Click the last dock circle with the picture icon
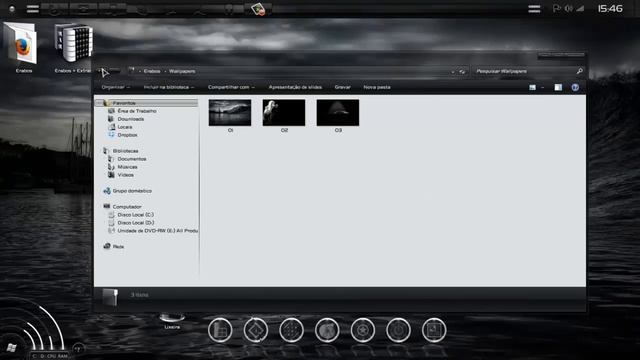Image resolution: width=640 pixels, height=360 pixels. click(434, 330)
